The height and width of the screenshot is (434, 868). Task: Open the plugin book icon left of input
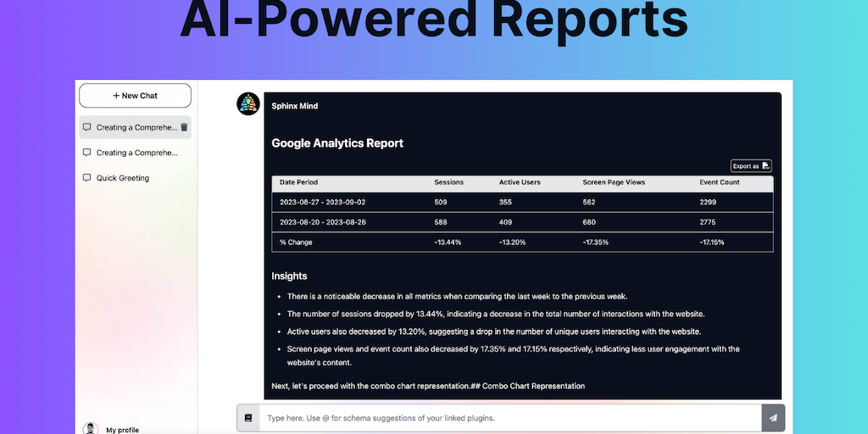(248, 418)
